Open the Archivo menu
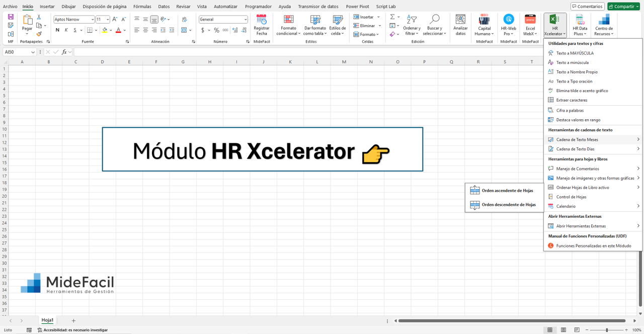The height and width of the screenshot is (334, 644). 10,7
